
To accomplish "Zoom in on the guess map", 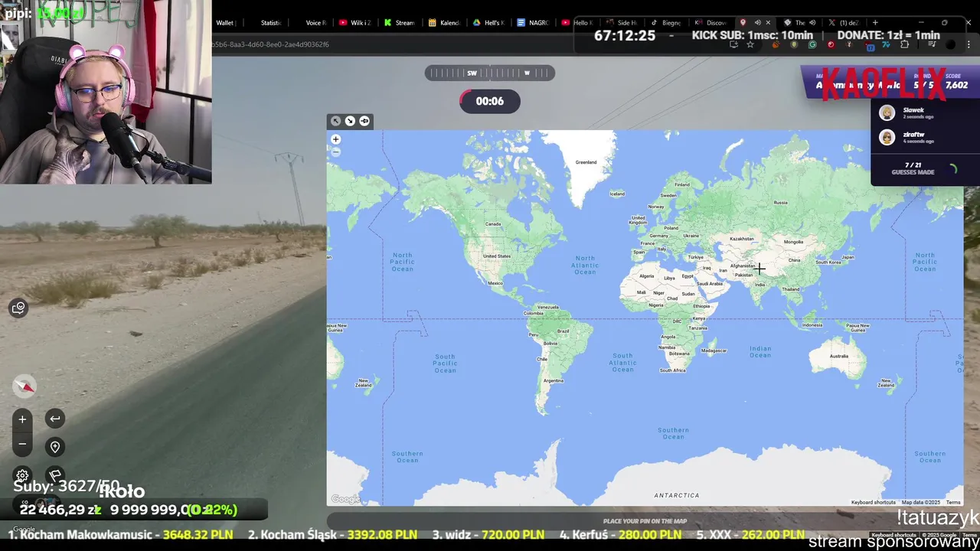I will click(x=335, y=139).
